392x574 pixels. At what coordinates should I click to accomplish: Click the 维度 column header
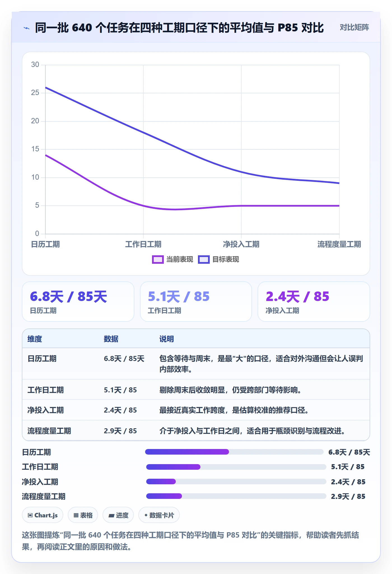35,339
